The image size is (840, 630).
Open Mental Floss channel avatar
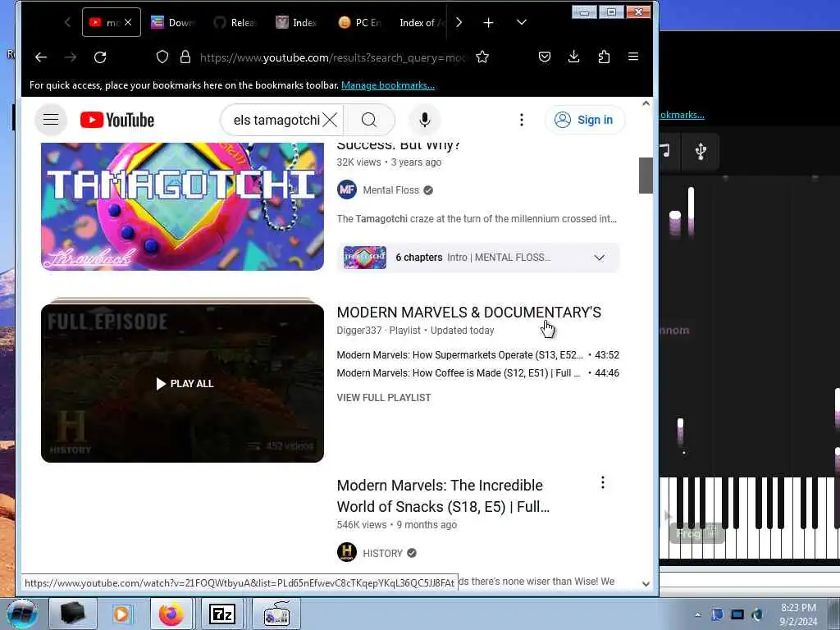tap(347, 189)
